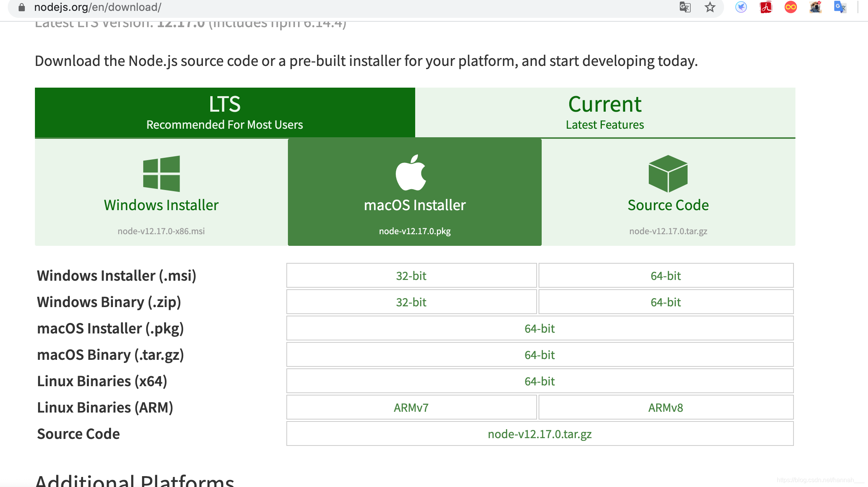Click the Windows logo icon
The height and width of the screenshot is (487, 868).
pyautogui.click(x=161, y=173)
